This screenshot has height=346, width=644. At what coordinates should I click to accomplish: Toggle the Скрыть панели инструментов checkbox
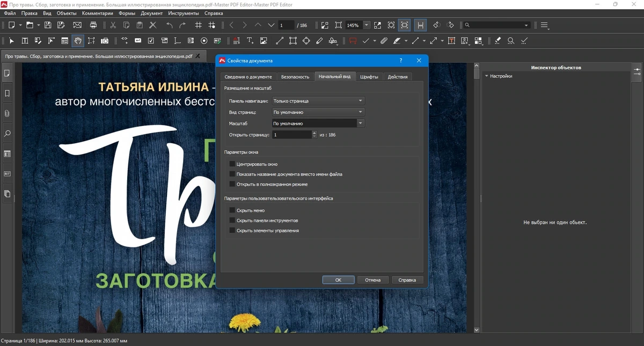pyautogui.click(x=232, y=220)
